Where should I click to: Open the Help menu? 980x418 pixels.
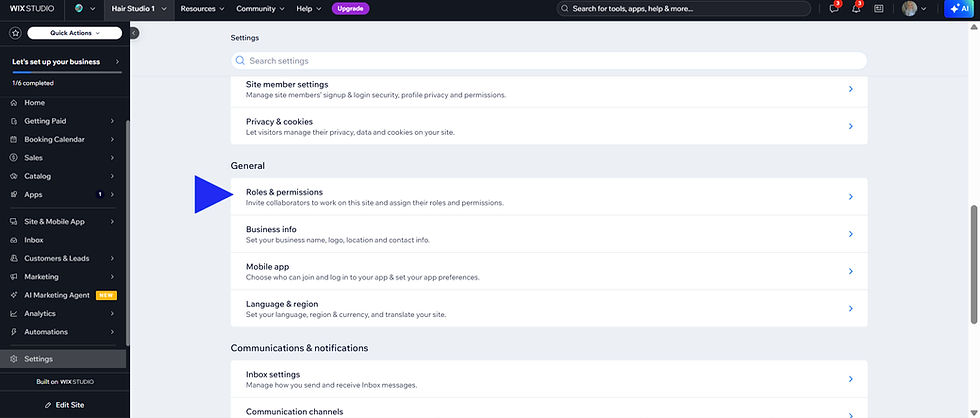(309, 9)
